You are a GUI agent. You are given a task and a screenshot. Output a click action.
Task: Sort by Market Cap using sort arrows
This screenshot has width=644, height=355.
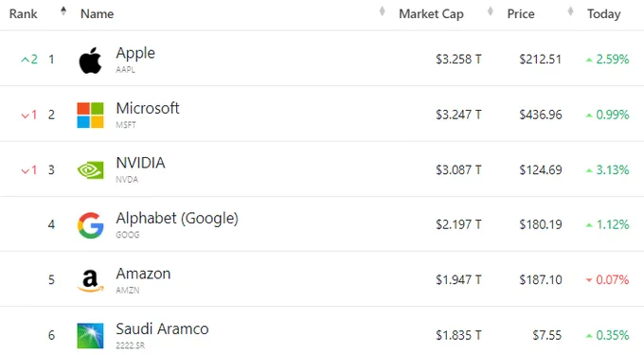(490, 11)
